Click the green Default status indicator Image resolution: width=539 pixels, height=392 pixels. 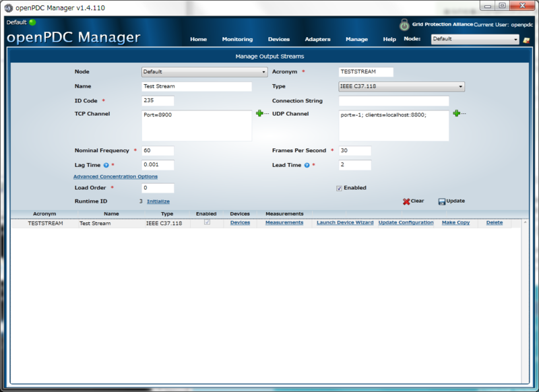point(32,22)
